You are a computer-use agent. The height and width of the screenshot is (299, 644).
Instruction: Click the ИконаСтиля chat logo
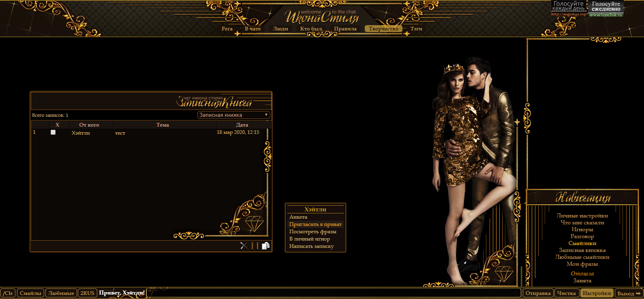(x=322, y=17)
